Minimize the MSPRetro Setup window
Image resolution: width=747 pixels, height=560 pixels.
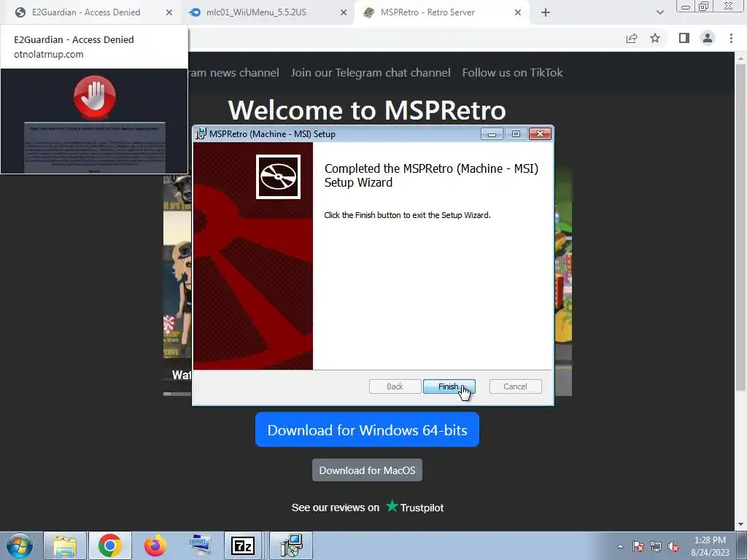pyautogui.click(x=492, y=134)
